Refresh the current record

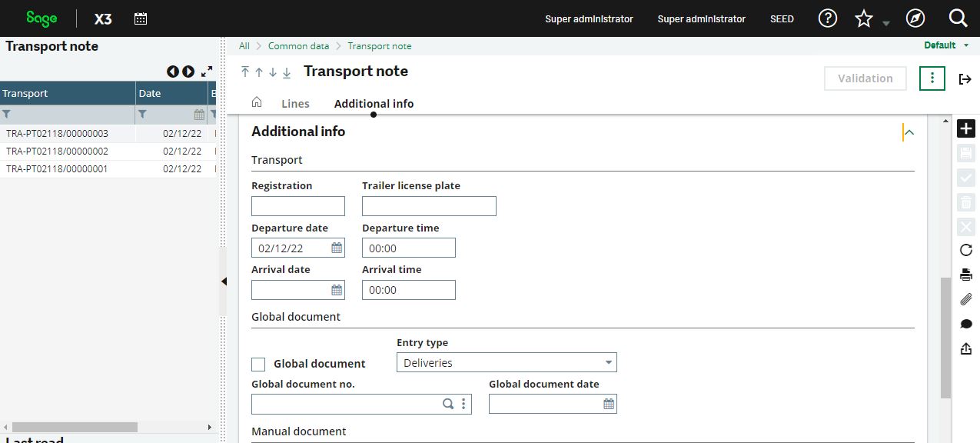tap(965, 248)
